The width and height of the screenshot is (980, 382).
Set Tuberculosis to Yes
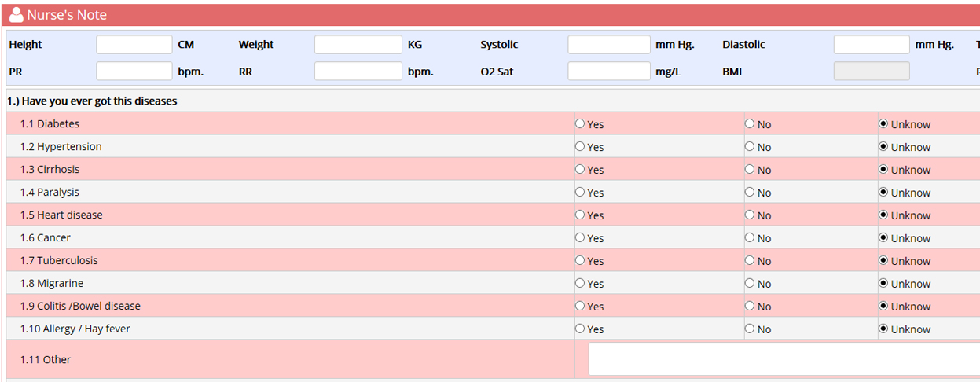tap(580, 261)
